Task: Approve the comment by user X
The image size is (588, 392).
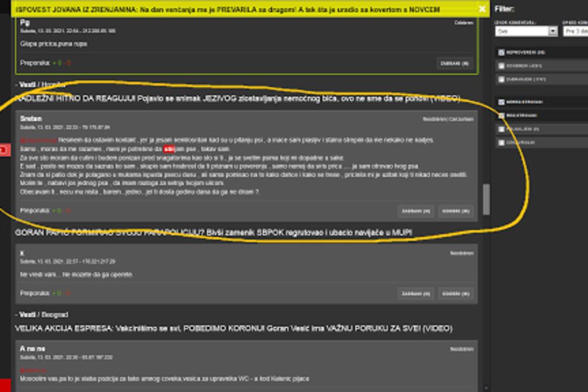Action: pyautogui.click(x=456, y=293)
